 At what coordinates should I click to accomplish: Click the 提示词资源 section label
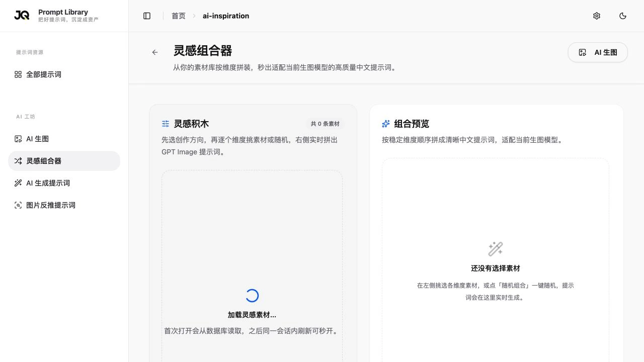30,52
